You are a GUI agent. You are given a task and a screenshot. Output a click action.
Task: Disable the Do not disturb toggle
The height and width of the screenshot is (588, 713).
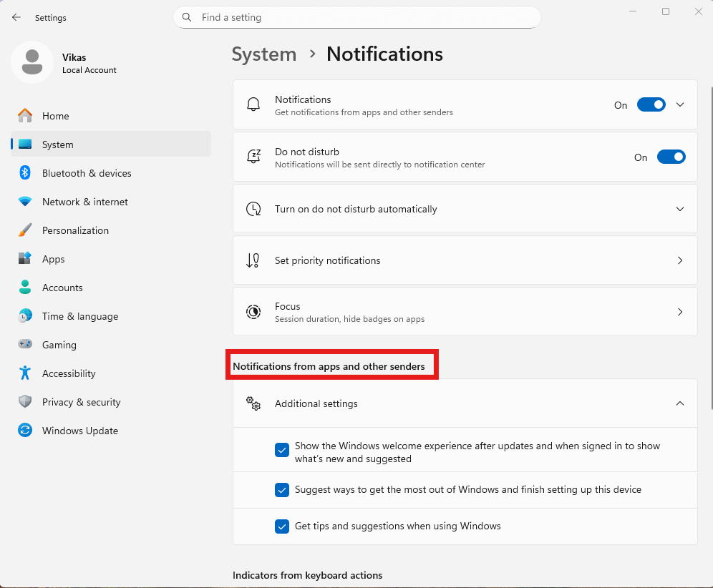pos(671,157)
